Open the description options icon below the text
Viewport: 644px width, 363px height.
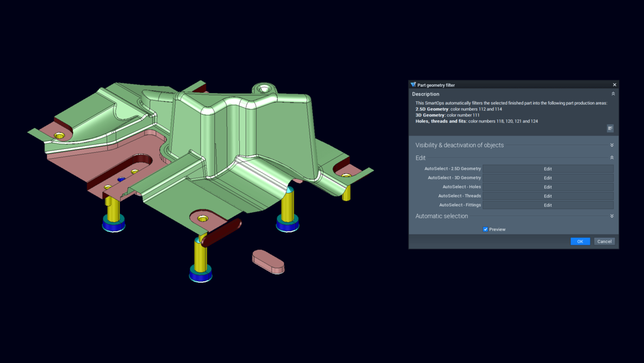(x=610, y=128)
